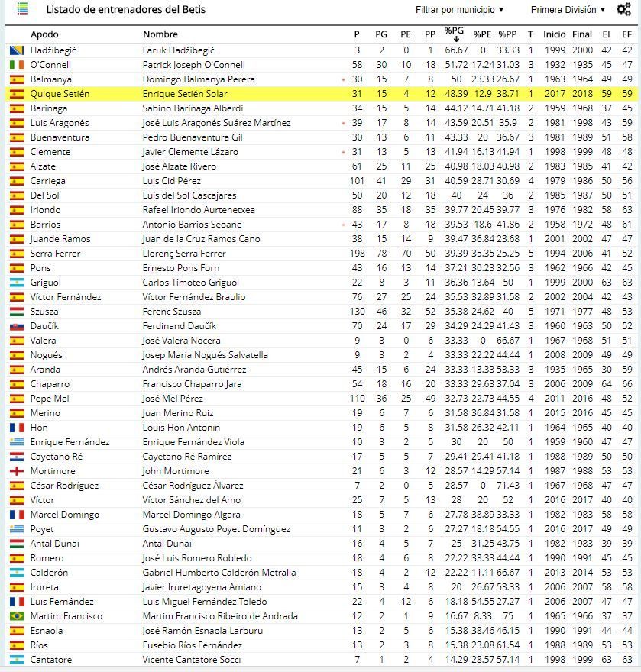Sort by the Nombre column header
The height and width of the screenshot is (672, 641).
160,34
